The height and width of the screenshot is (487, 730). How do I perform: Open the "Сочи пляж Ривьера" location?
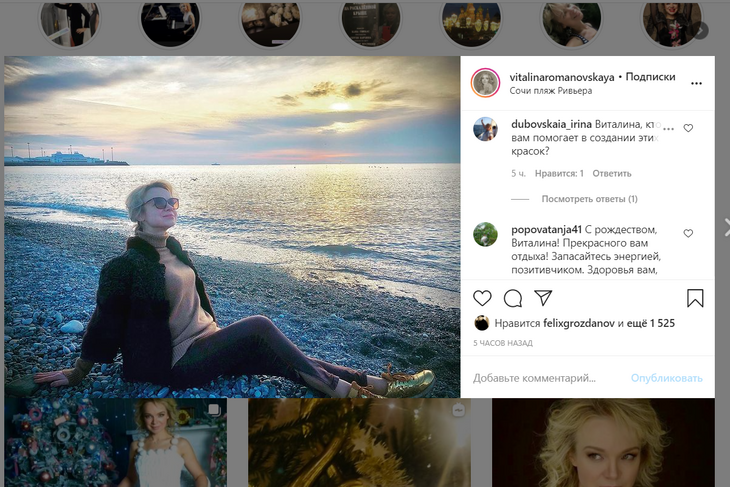click(550, 91)
